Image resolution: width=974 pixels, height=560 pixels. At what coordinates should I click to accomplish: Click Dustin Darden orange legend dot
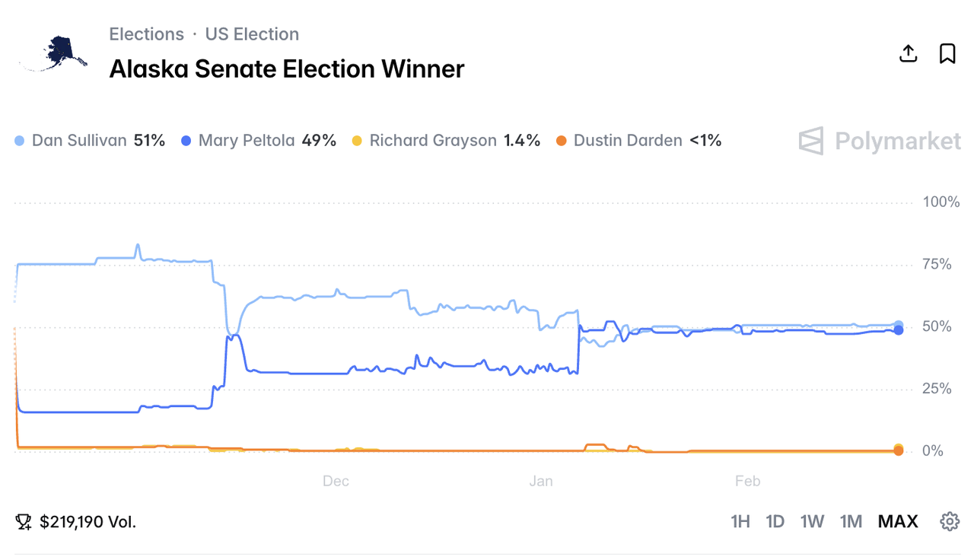tap(562, 141)
